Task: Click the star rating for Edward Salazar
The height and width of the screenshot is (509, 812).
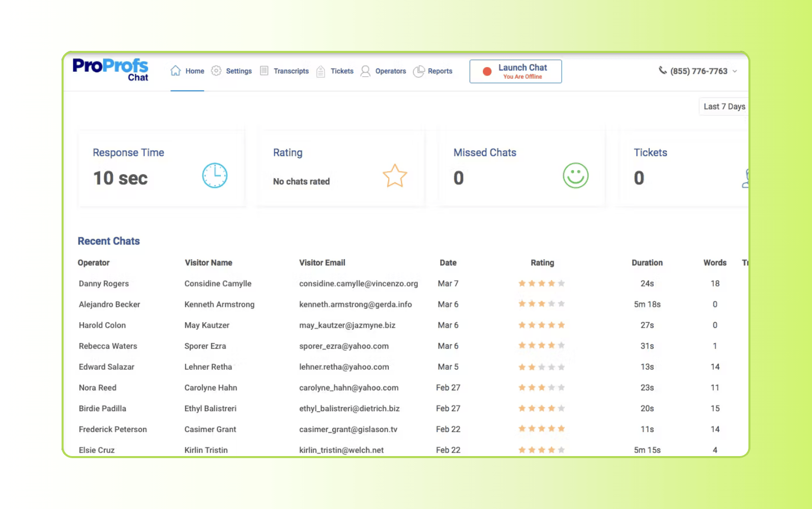Action: pyautogui.click(x=541, y=366)
